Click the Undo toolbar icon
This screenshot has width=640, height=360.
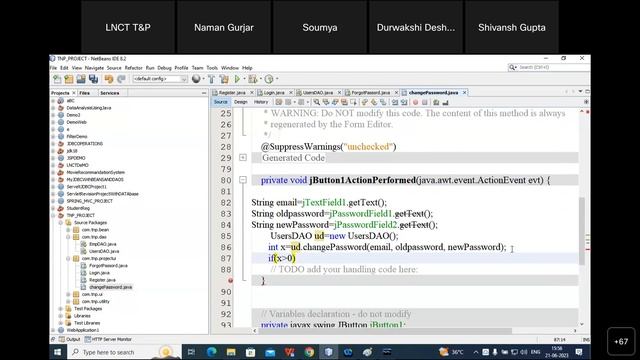click(109, 79)
